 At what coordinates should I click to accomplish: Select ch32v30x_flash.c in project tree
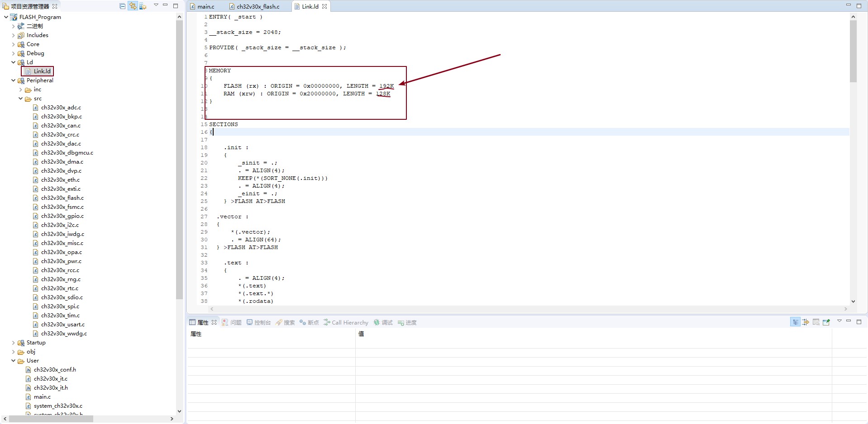coord(62,198)
